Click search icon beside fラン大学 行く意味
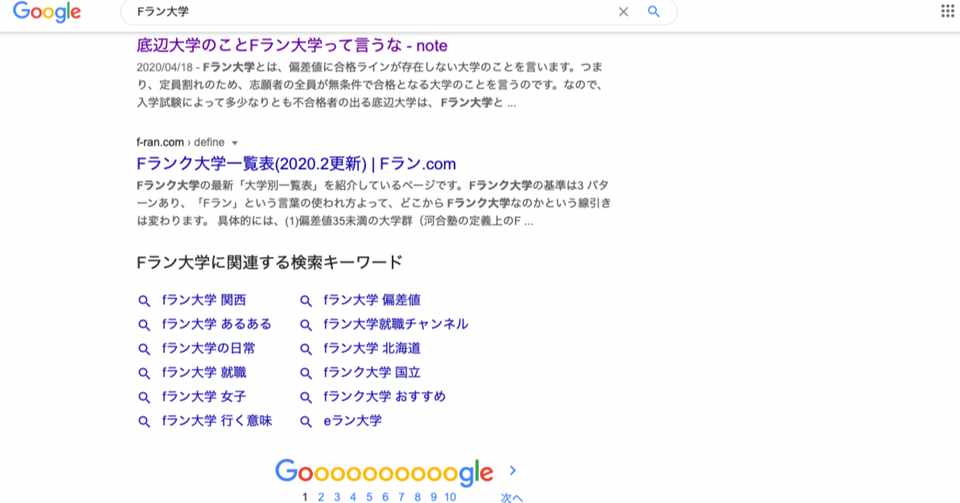 click(x=144, y=421)
